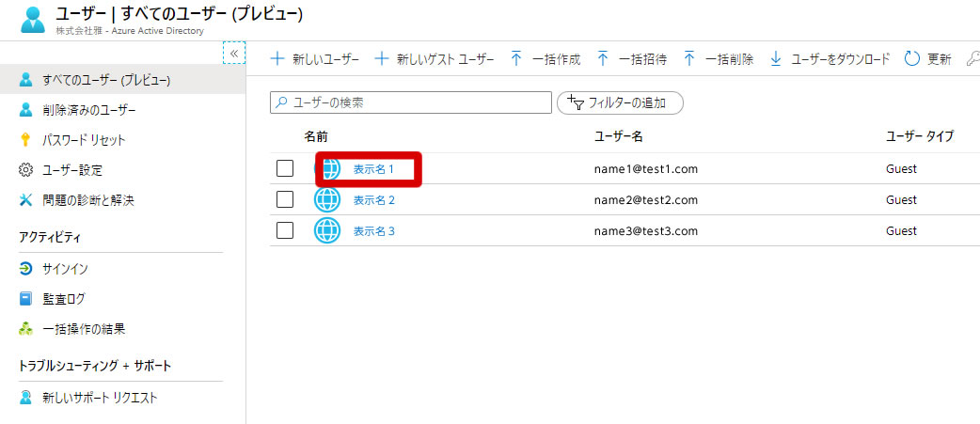The width and height of the screenshot is (980, 424).
Task: Select the checkbox for 表示名 2
Action: tap(285, 199)
